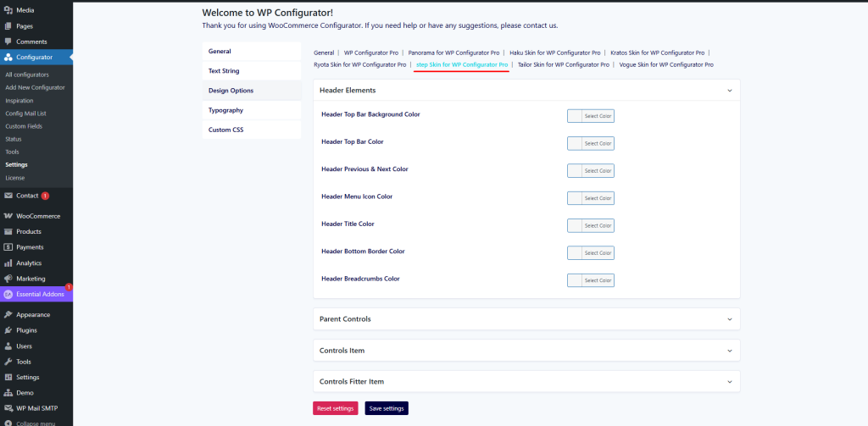Click the Marketing megaphone icon
The image size is (868, 426).
coord(8,279)
